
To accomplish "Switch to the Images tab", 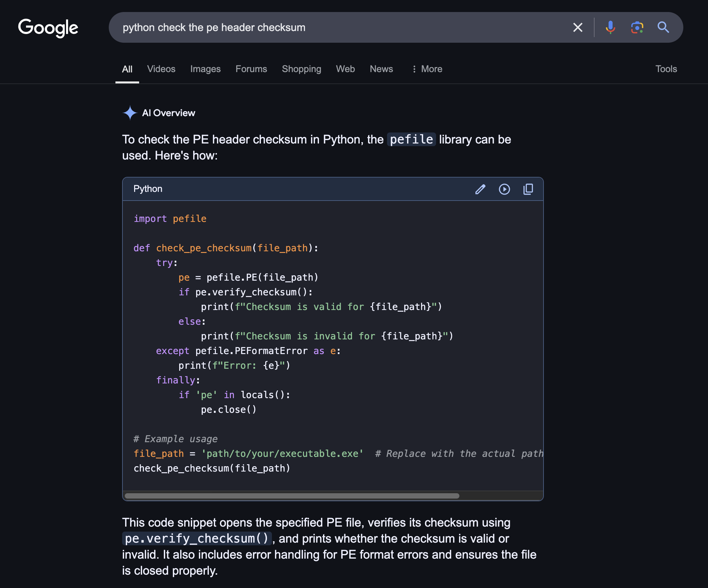I will point(205,69).
